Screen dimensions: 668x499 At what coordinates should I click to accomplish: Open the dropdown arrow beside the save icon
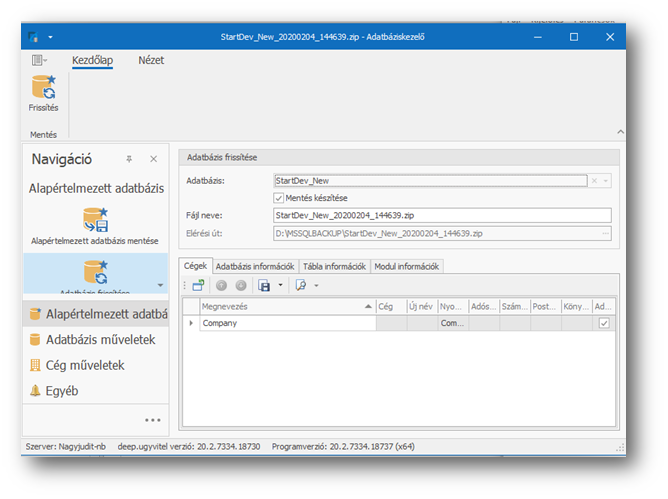coord(281,285)
